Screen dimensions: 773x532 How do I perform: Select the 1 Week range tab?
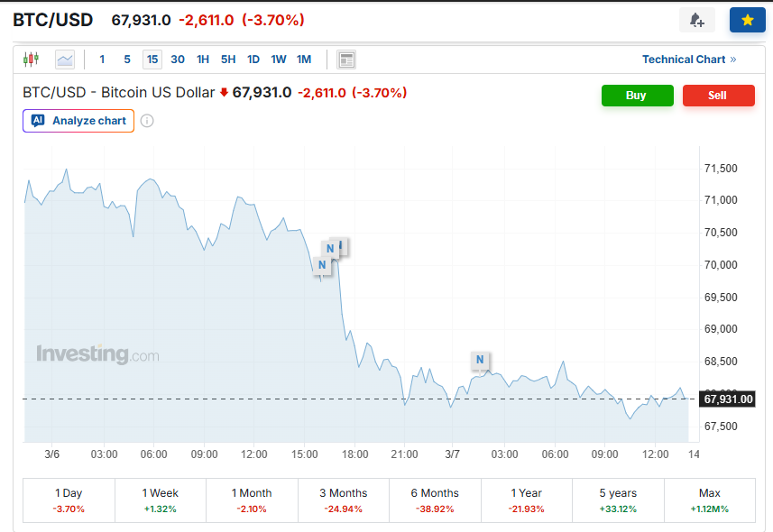pyautogui.click(x=161, y=500)
